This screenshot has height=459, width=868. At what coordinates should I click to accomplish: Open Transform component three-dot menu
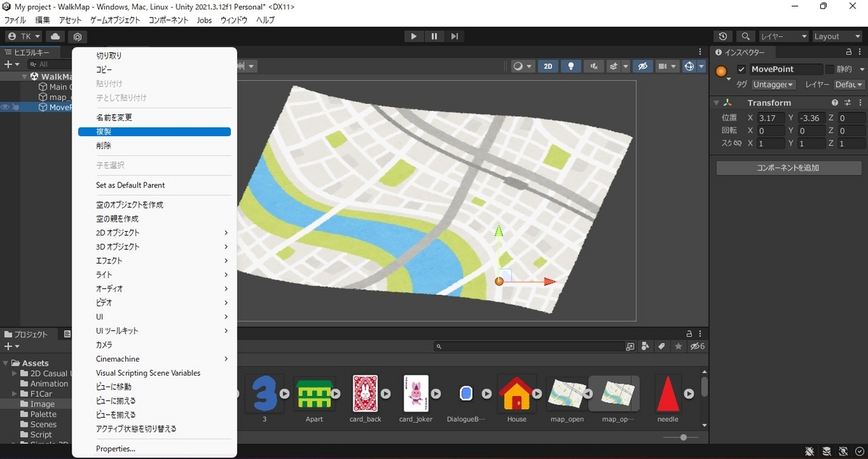pyautogui.click(x=860, y=103)
